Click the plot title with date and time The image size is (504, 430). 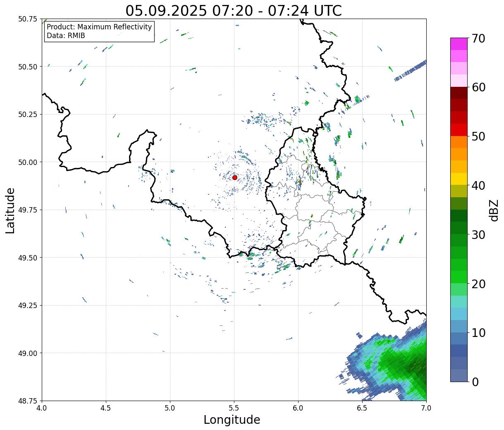click(x=234, y=10)
